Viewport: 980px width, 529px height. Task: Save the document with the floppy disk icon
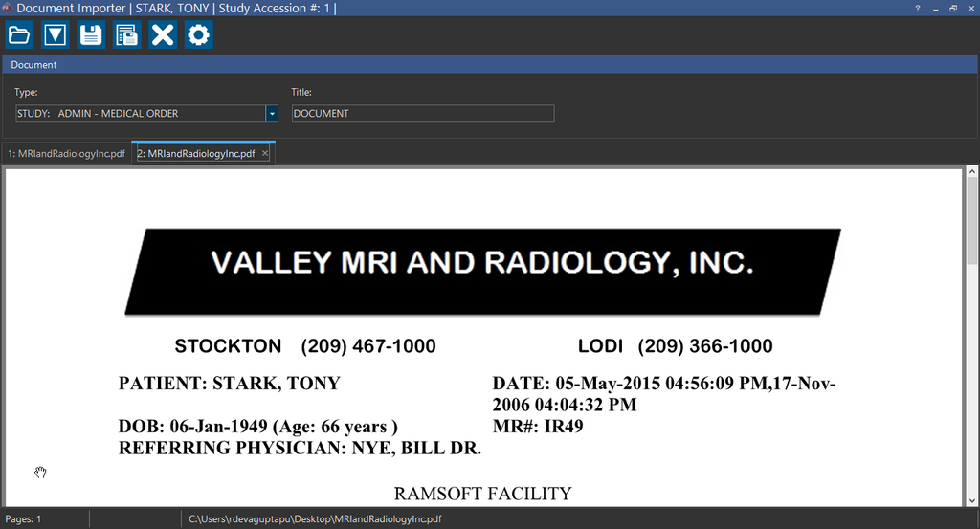[x=91, y=35]
